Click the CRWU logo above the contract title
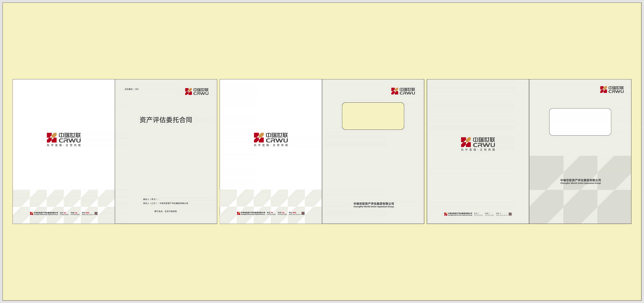 [197, 91]
